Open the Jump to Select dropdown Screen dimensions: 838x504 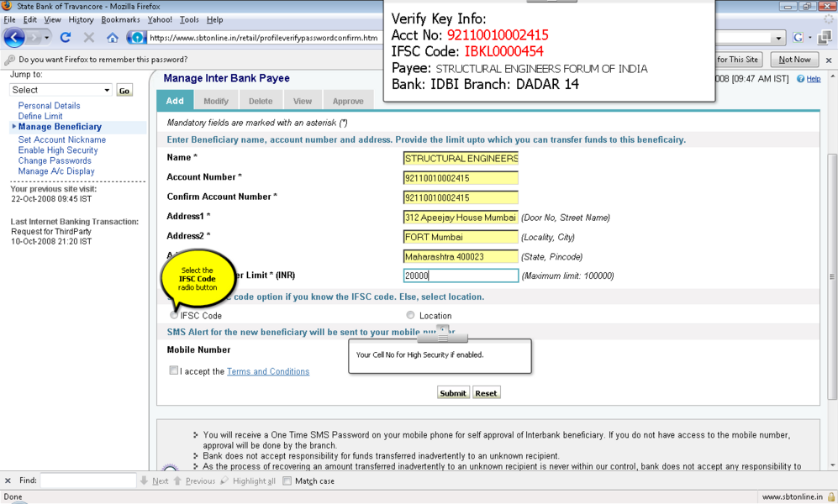pyautogui.click(x=61, y=90)
